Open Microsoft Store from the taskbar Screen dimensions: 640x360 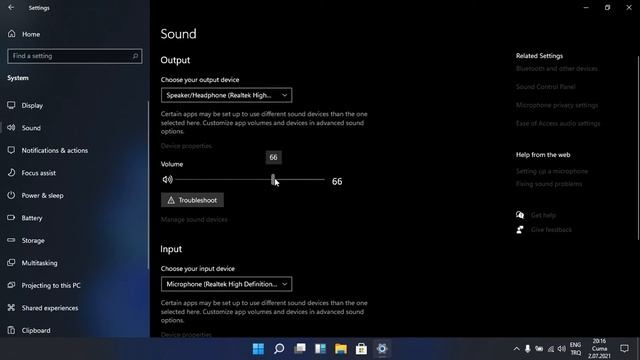point(361,349)
